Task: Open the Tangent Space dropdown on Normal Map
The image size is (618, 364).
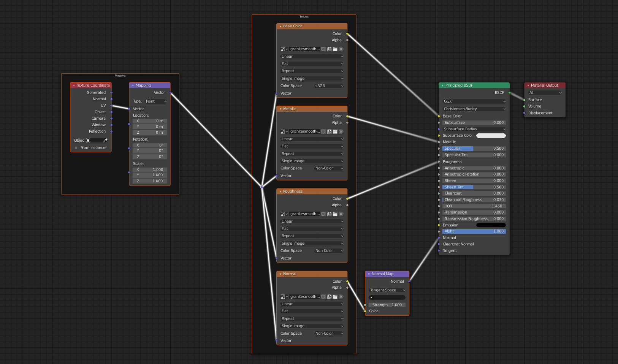Action: pyautogui.click(x=387, y=290)
